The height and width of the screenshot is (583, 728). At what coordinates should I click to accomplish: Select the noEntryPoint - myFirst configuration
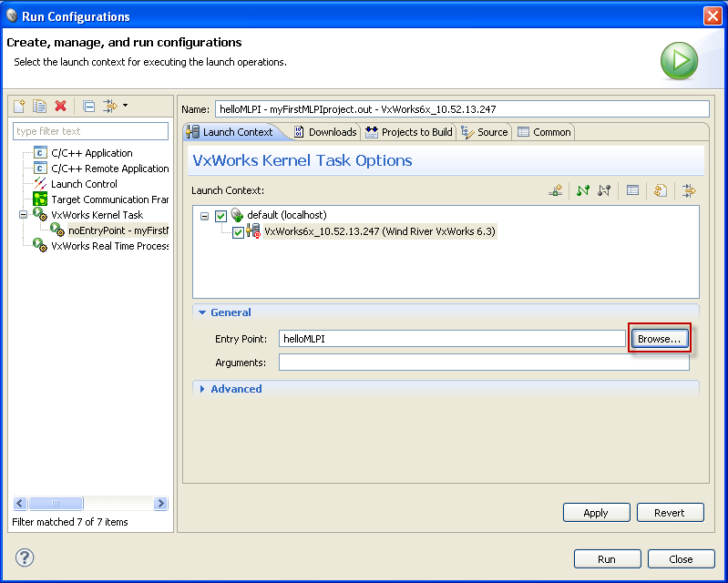[x=118, y=230]
